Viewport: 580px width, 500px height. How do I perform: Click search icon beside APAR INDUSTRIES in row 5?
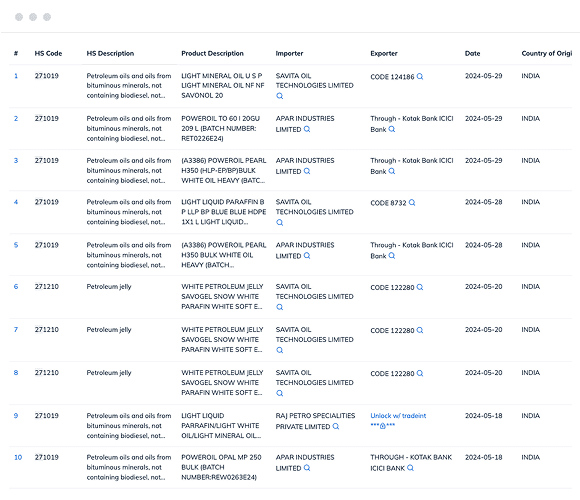point(307,256)
